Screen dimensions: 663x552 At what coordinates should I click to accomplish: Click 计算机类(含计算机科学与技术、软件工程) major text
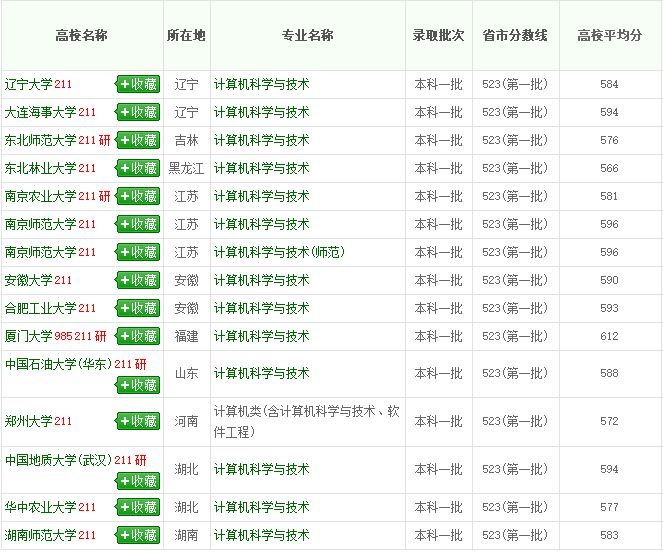(307, 421)
